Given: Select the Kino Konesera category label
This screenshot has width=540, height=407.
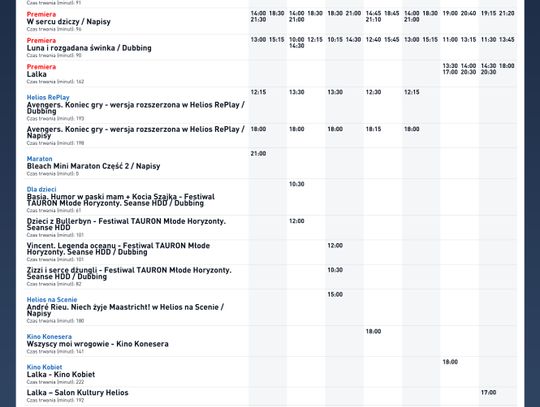Looking at the screenshot, I should (x=49, y=336).
